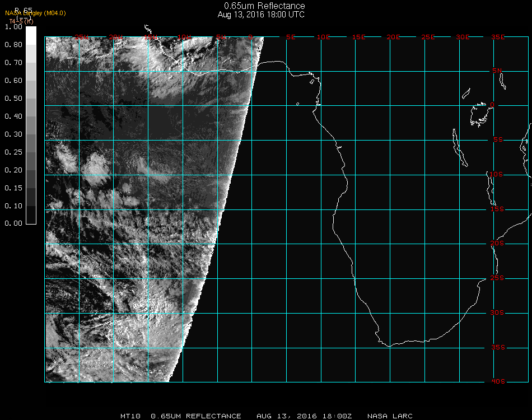Select the 0.80 colorbar value
Screen dimensions: 532x420
click(x=13, y=45)
